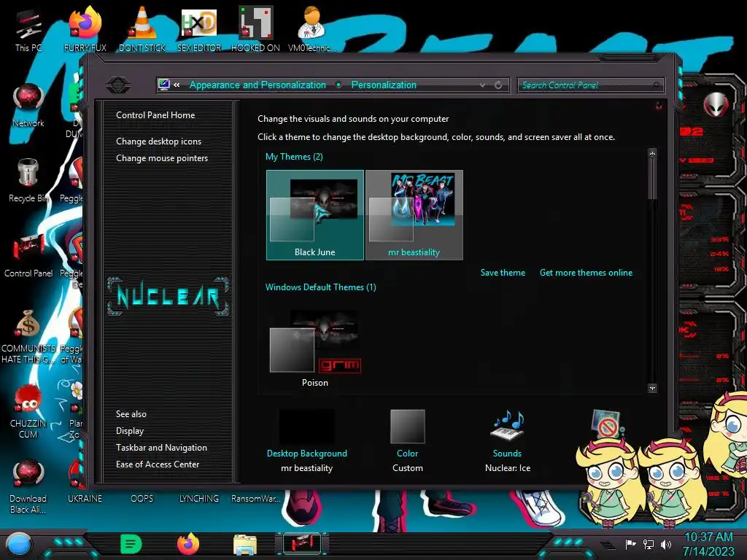
Task: Click Change desktop icons link
Action: [158, 141]
